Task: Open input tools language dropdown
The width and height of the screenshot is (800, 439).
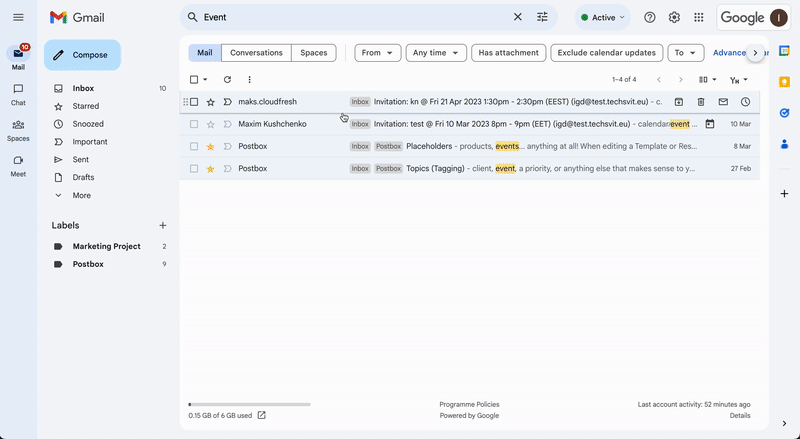Action: [738, 80]
